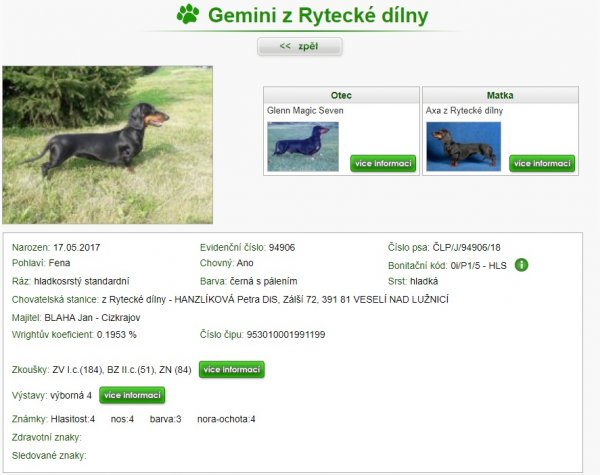Click the owner name BLAHA Jan - Cizkrajov
The height and width of the screenshot is (475, 600).
(x=92, y=318)
